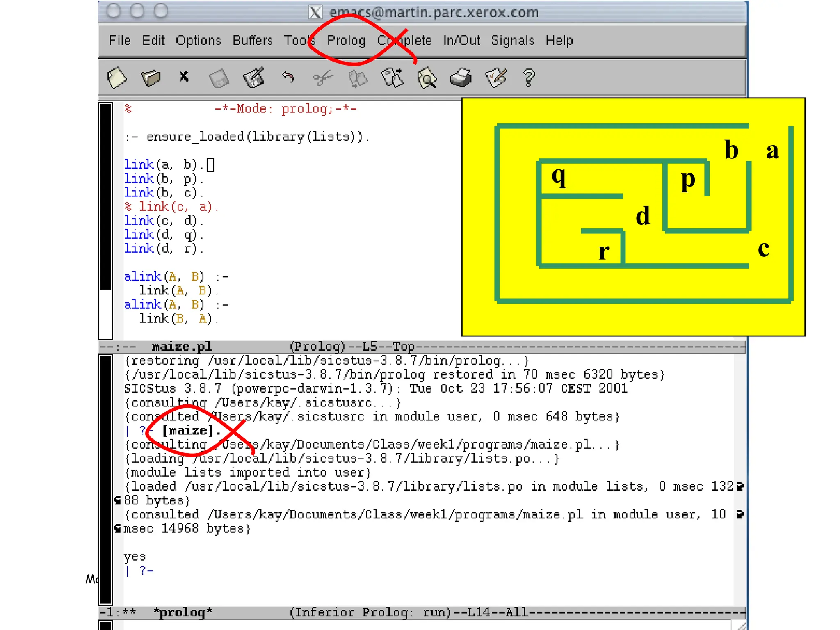Click the letter p in the maze diagram
This screenshot has height=630, width=840.
(x=688, y=180)
